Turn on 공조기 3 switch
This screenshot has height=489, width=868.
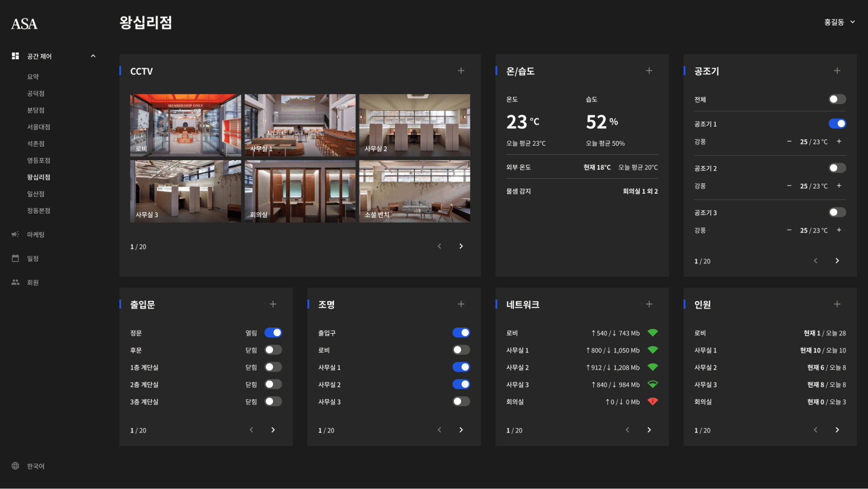tap(837, 212)
